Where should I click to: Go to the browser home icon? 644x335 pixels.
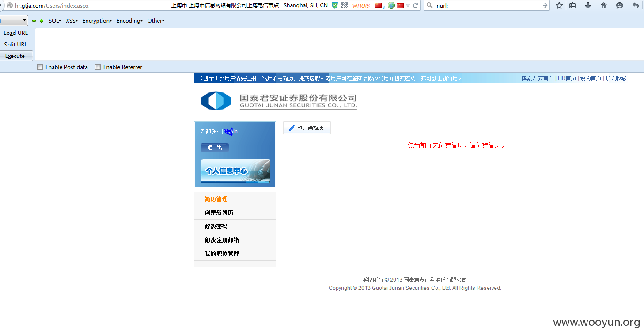[x=604, y=5]
